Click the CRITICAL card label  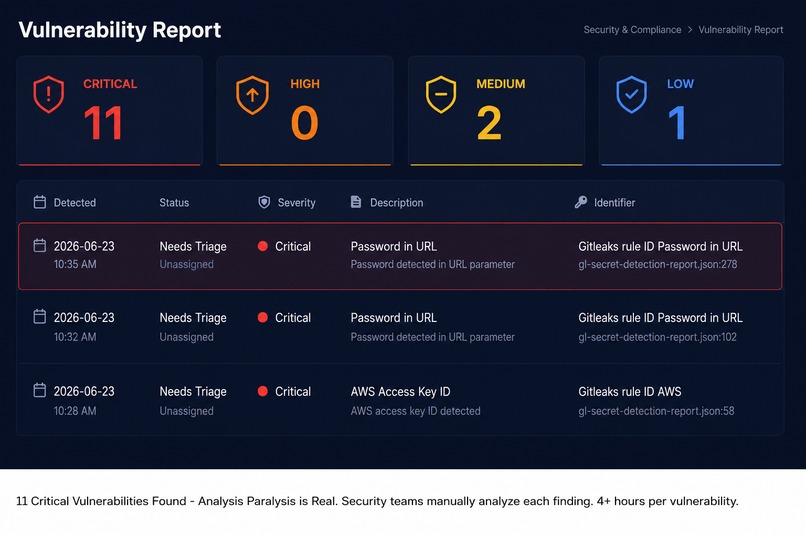110,84
